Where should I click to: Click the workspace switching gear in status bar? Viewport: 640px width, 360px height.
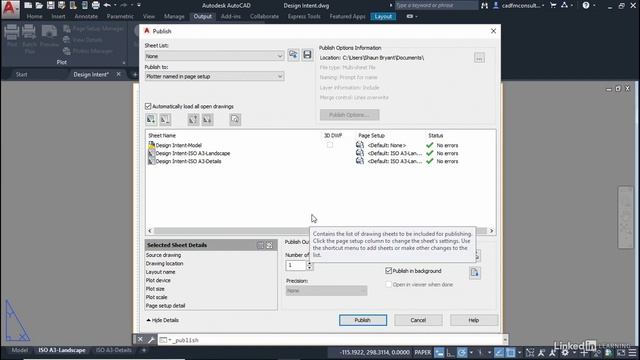point(565,352)
